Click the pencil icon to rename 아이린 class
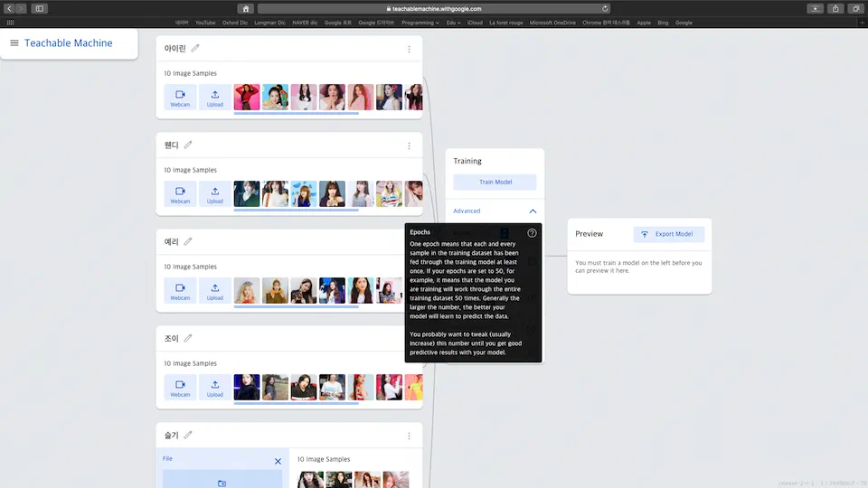Screen dimensions: 868x488 195,48
